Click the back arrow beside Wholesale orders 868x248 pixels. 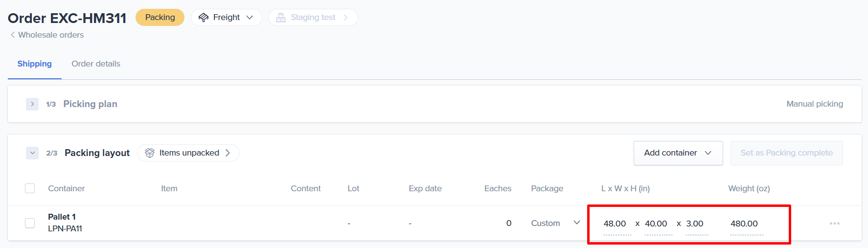pyautogui.click(x=13, y=35)
